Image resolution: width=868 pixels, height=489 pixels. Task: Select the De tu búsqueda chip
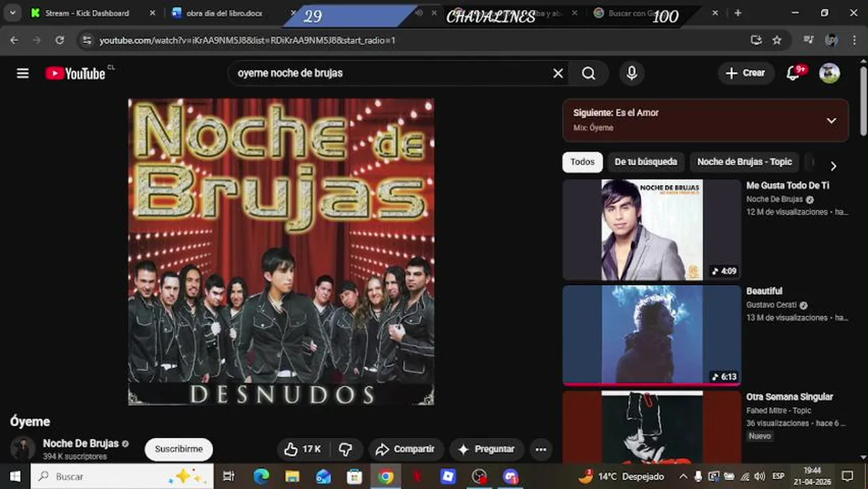pyautogui.click(x=645, y=162)
